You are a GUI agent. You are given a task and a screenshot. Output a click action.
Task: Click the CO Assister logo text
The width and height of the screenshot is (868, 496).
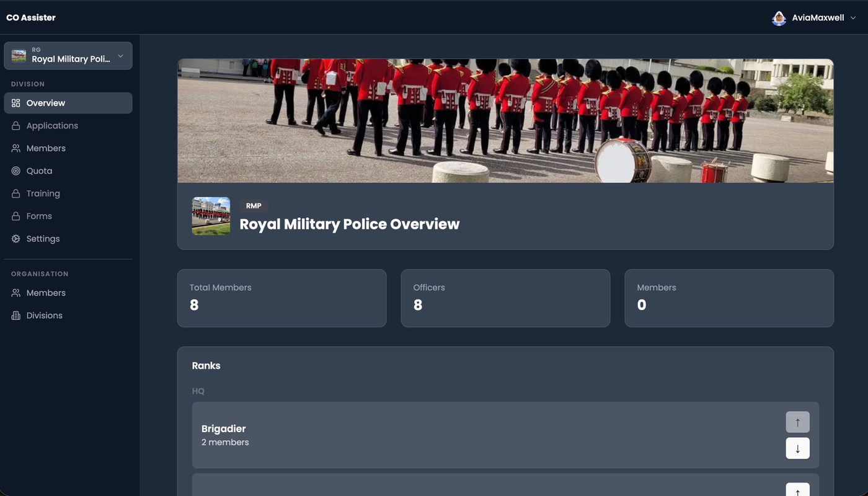pyautogui.click(x=31, y=17)
